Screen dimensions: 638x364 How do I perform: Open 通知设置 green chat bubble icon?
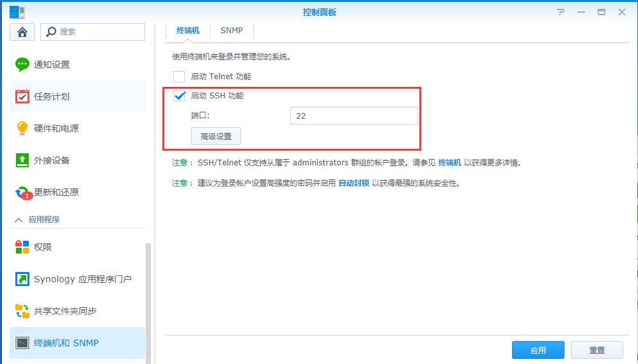tap(22, 64)
